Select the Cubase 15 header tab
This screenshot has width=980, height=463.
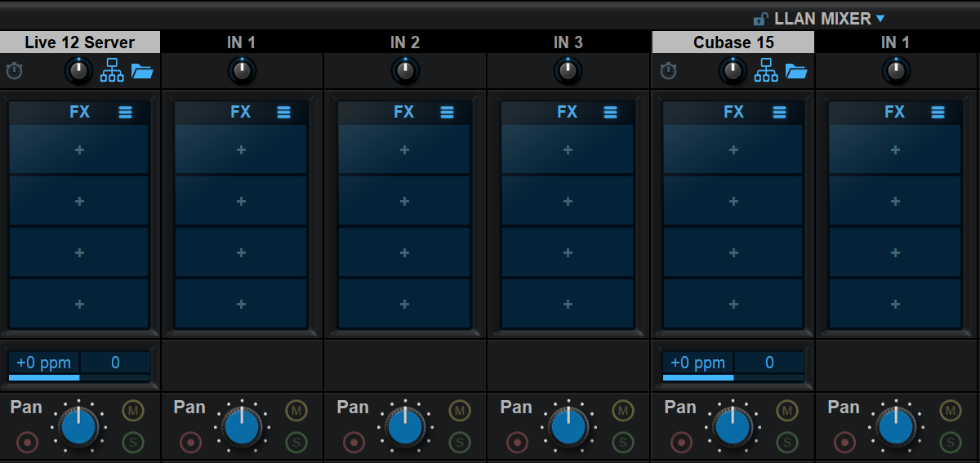tap(733, 42)
